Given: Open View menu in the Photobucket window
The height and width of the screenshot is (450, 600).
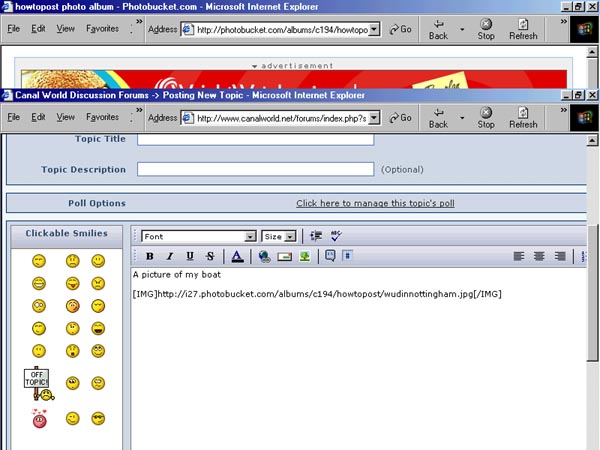Looking at the screenshot, I should tap(66, 29).
